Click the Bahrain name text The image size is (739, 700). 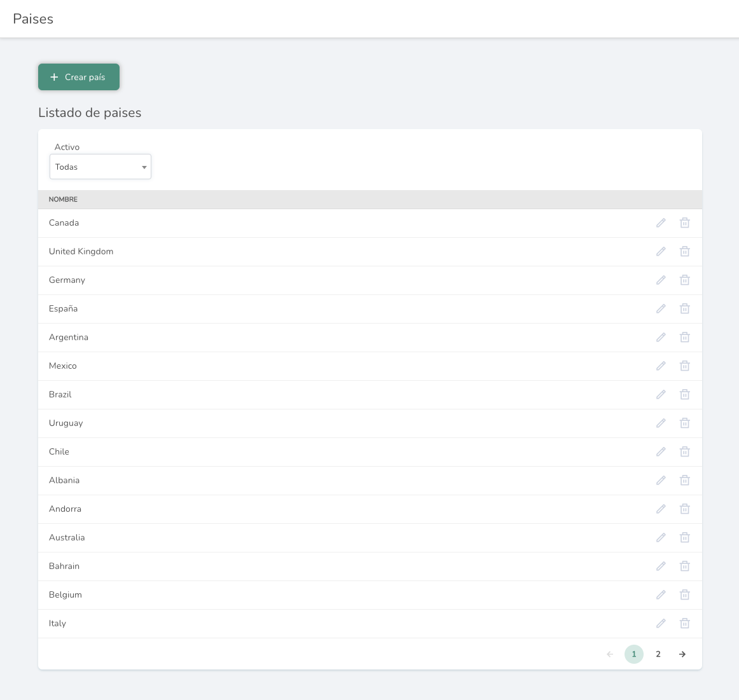point(64,566)
